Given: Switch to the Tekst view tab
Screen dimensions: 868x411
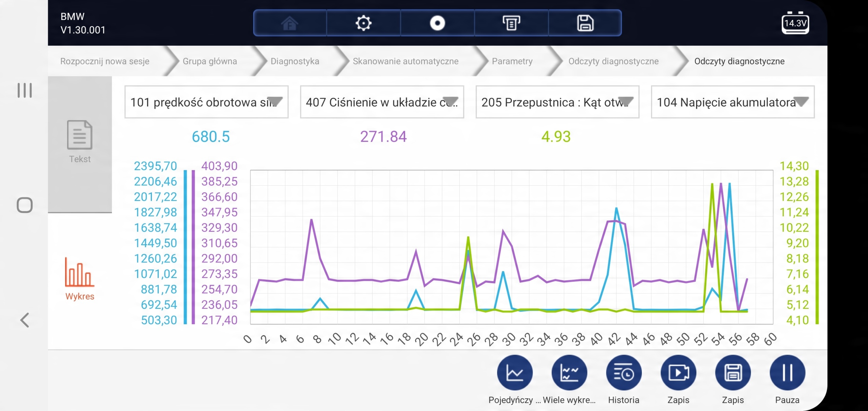Looking at the screenshot, I should click(x=80, y=142).
